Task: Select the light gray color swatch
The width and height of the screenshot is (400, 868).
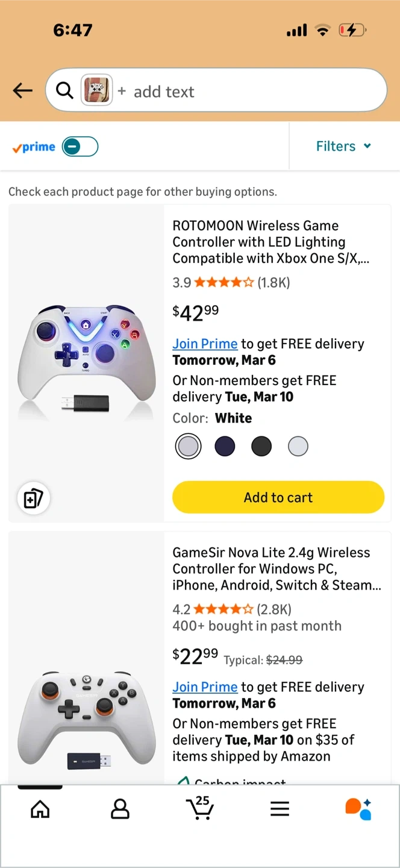Action: coord(298,447)
